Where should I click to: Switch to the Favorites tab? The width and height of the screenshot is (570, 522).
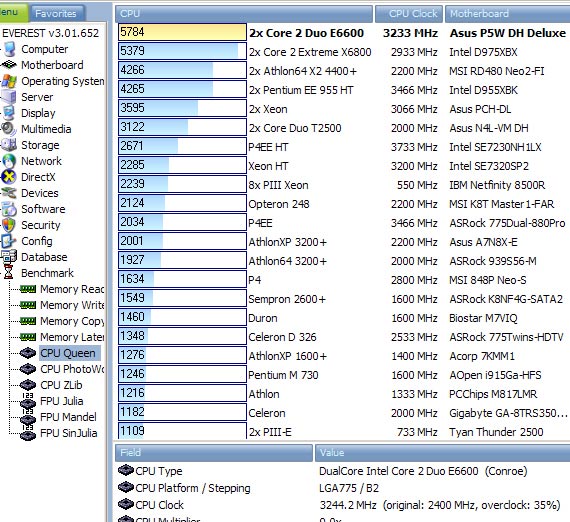(56, 13)
